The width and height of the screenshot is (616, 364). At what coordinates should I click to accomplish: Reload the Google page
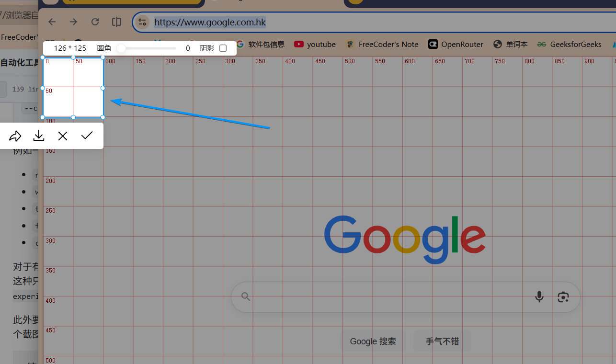(x=95, y=22)
